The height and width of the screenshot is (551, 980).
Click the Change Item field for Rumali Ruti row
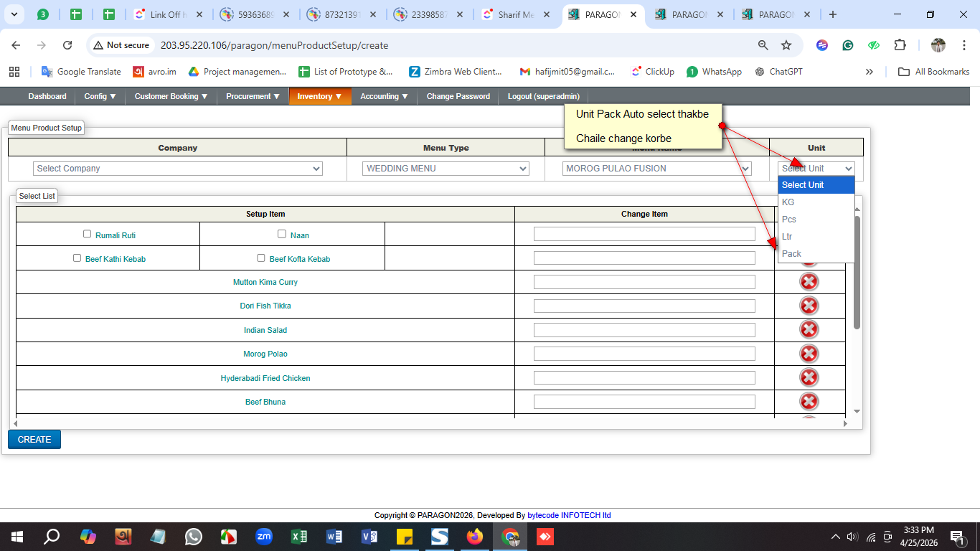click(644, 234)
